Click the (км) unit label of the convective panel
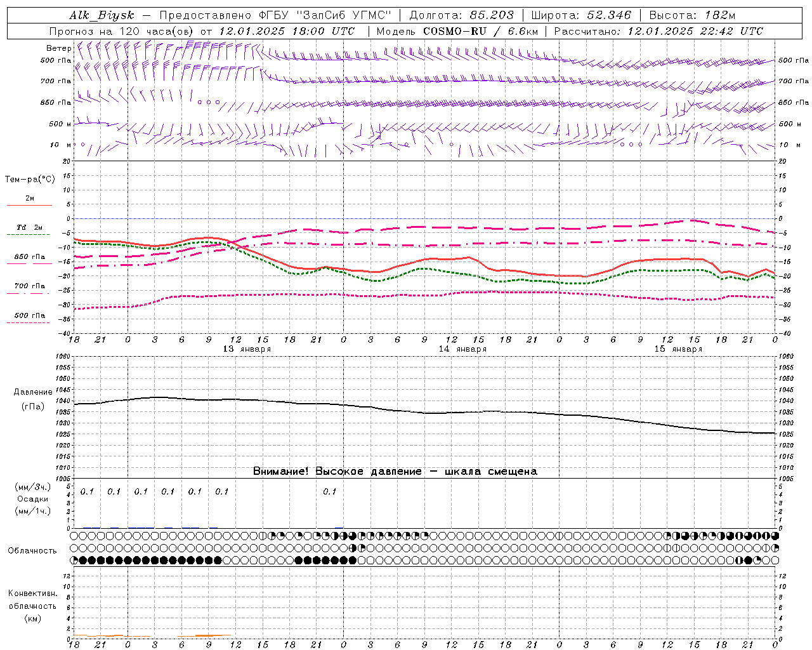Image resolution: width=812 pixels, height=650 pixels. [x=33, y=618]
